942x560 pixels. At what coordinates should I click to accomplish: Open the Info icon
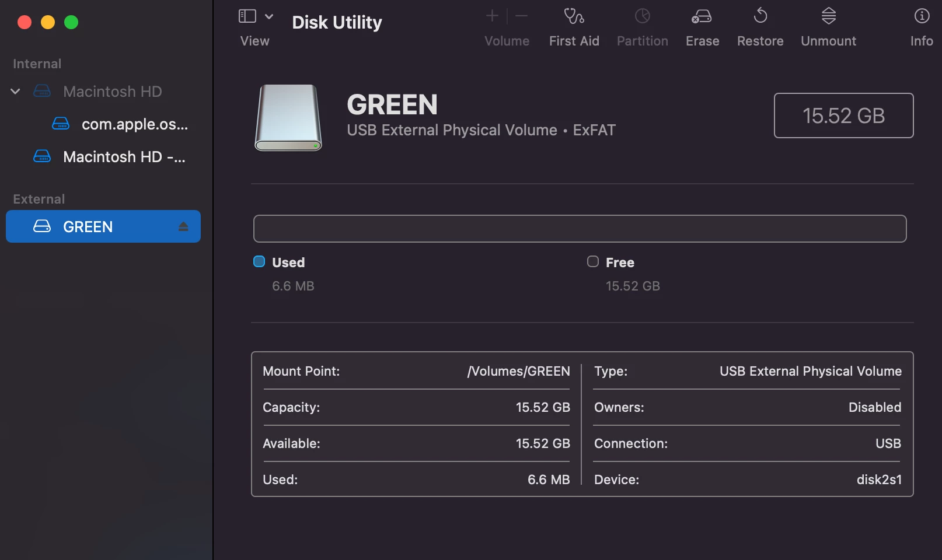[922, 16]
